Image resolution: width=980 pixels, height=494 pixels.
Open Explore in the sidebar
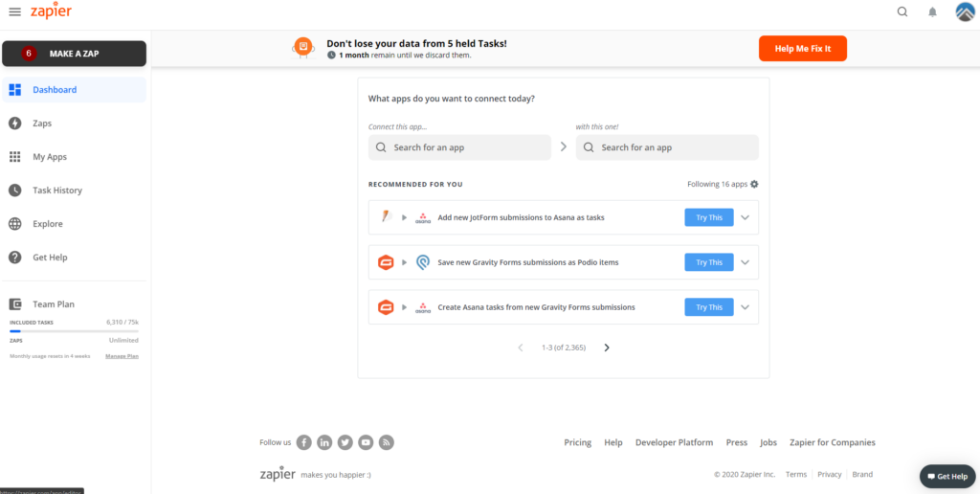(x=74, y=224)
